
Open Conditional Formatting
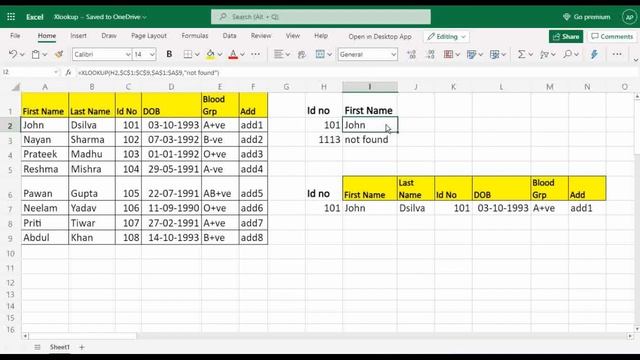pos(449,54)
